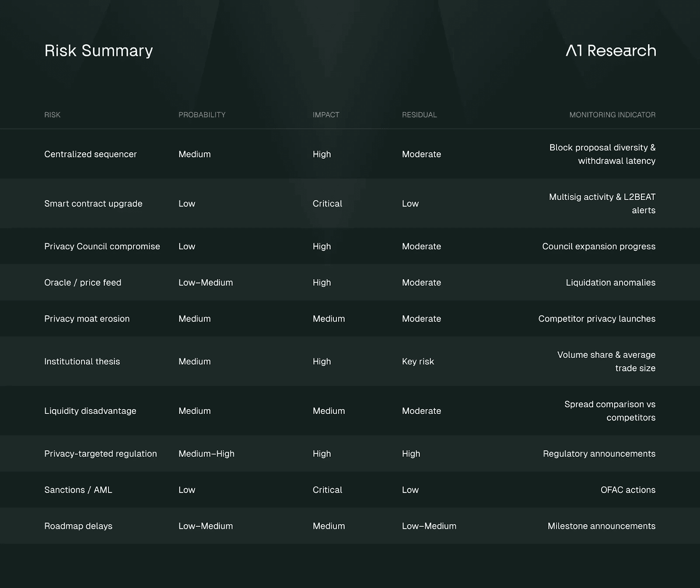Select High impact in Privacy-targeted regulation row
Image resolution: width=700 pixels, height=588 pixels.
coord(322,454)
